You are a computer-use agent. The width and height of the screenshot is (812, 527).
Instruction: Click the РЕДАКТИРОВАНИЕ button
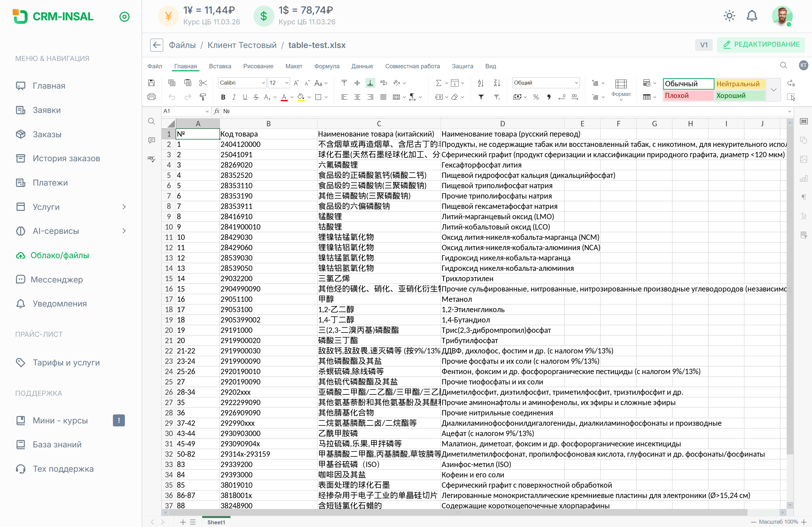[760, 45]
